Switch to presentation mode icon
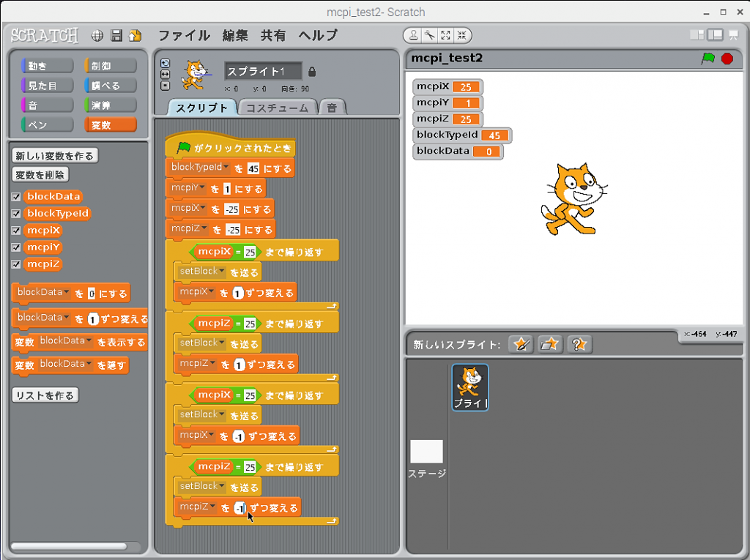The image size is (750, 560). [732, 35]
